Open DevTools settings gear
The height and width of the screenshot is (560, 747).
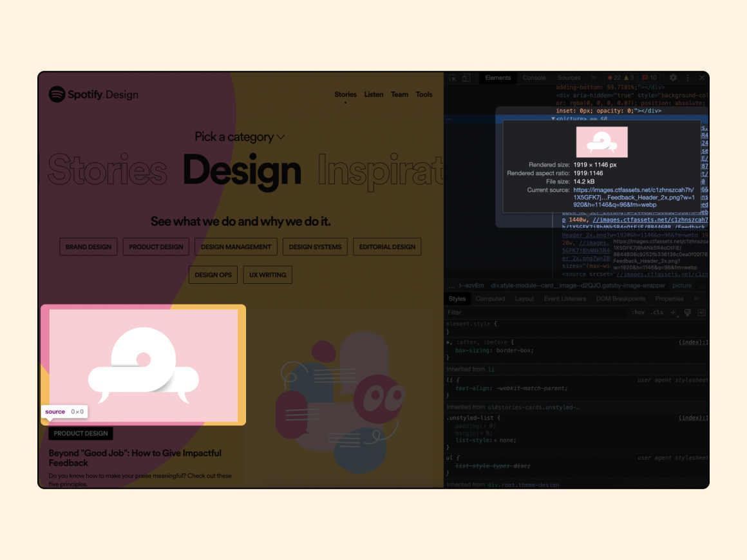[x=673, y=78]
